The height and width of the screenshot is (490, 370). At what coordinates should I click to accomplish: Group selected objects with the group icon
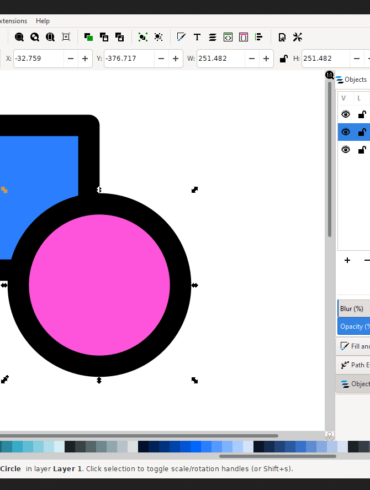tap(143, 37)
